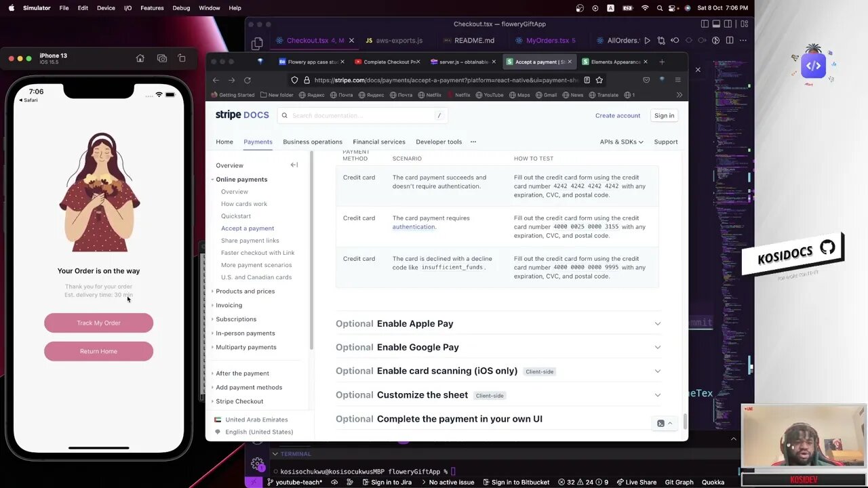This screenshot has width=868, height=488.
Task: Reload the Stripe docs page
Action: click(248, 80)
